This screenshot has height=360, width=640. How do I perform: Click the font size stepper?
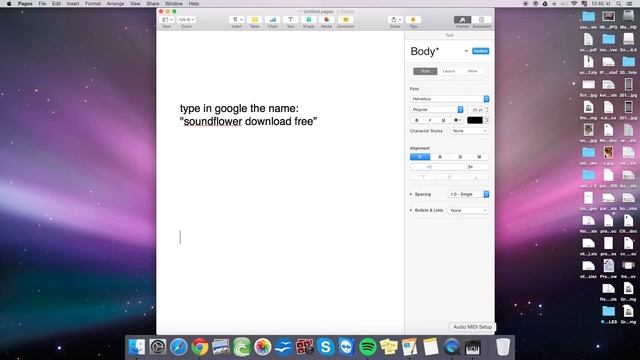click(x=487, y=109)
